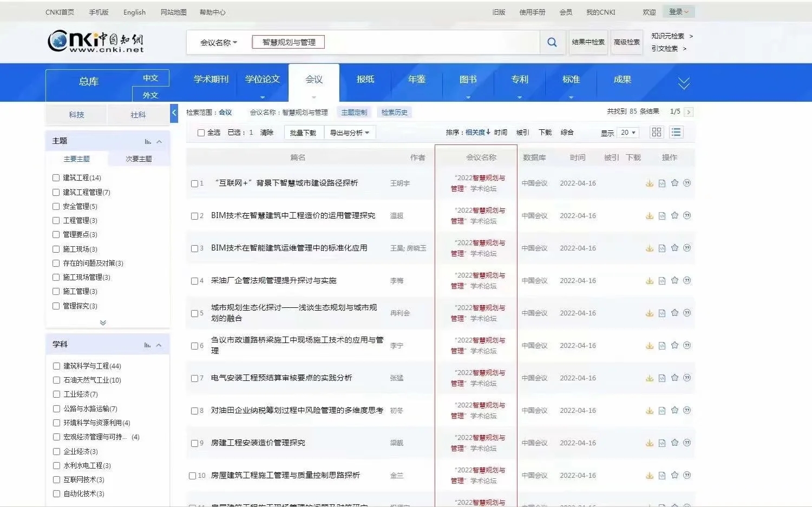Open the 知识元检索 link
The width and height of the screenshot is (812, 507).
click(668, 36)
